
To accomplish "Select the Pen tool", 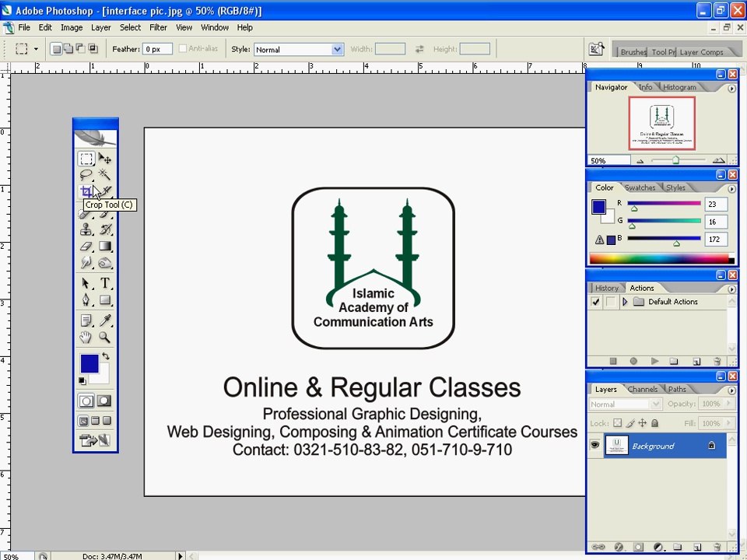I will 86,300.
